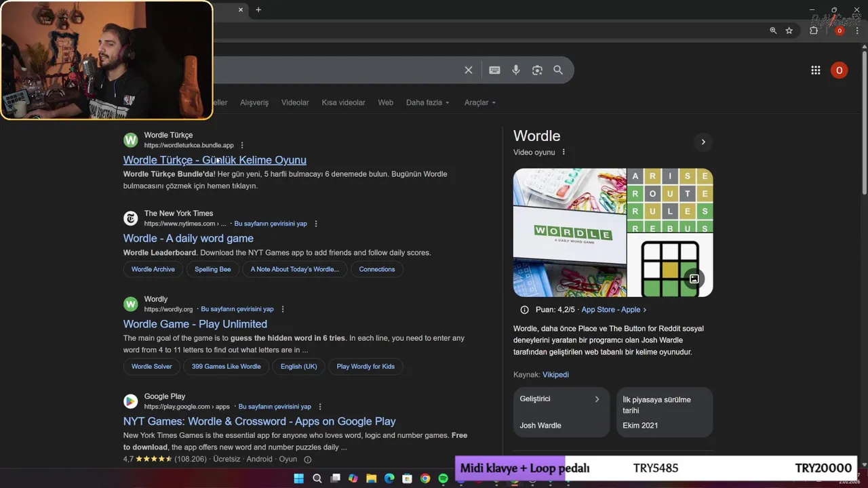This screenshot has height=488, width=868.
Task: Click the info icon after Android · Oyun
Action: [x=307, y=460]
